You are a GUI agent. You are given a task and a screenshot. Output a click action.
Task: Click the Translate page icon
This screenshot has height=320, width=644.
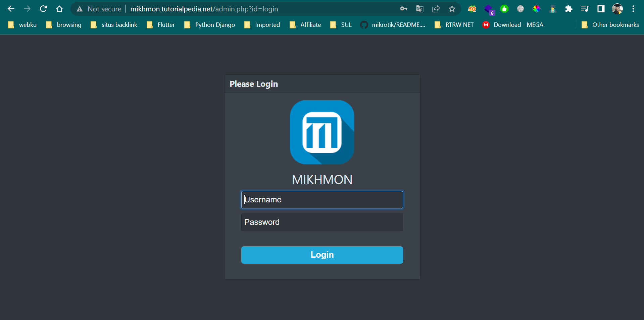click(x=420, y=9)
